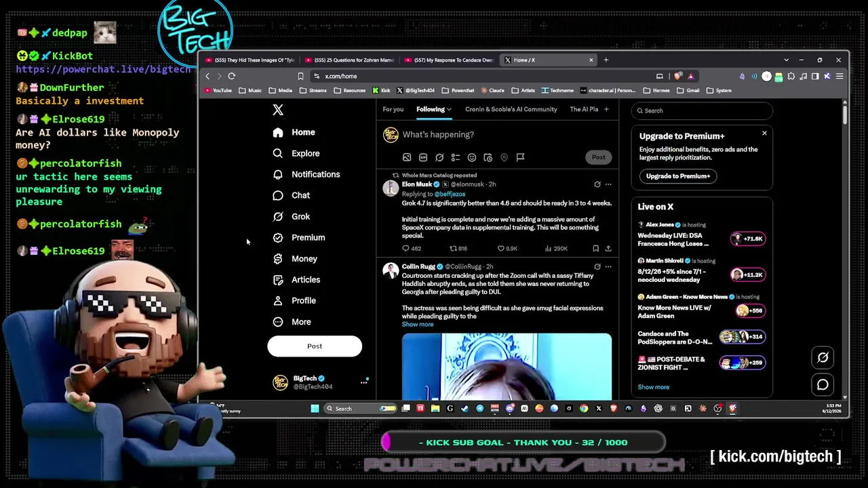Switch to the For you tab
The image size is (868, 488).
[393, 109]
